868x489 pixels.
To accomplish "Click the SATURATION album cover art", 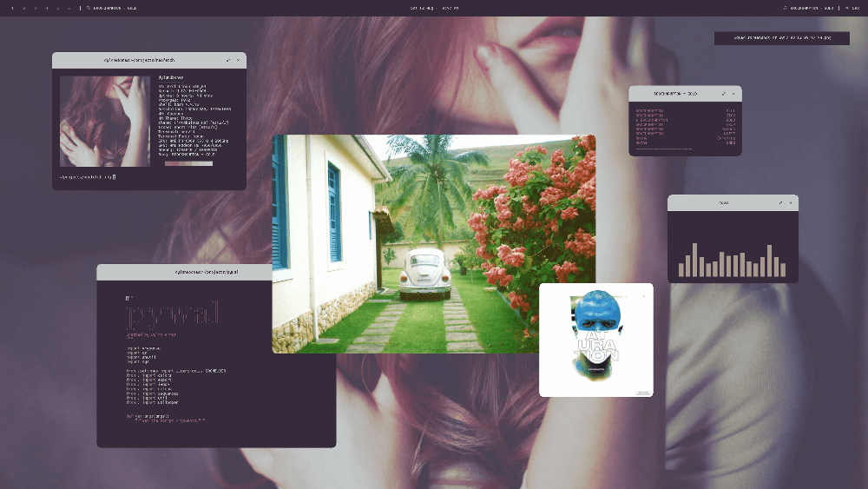I will point(596,340).
